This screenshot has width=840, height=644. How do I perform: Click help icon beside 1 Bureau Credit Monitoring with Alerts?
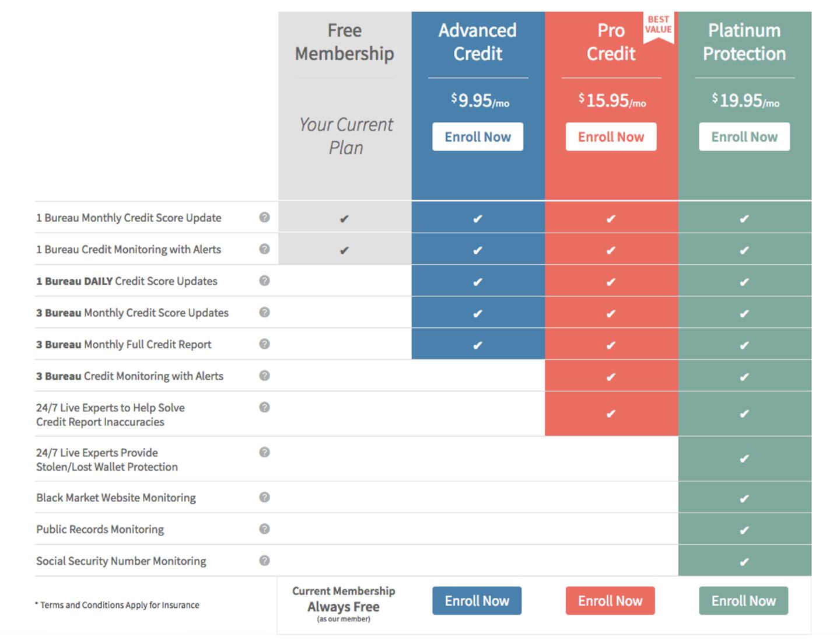(264, 249)
